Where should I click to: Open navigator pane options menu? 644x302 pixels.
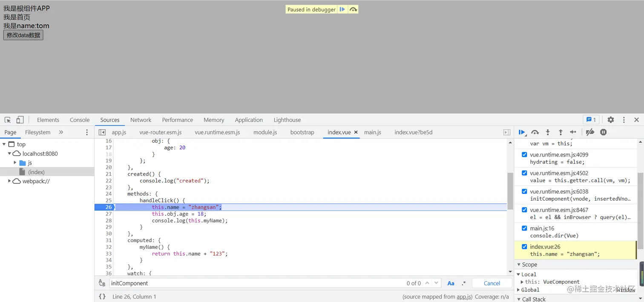[87, 132]
